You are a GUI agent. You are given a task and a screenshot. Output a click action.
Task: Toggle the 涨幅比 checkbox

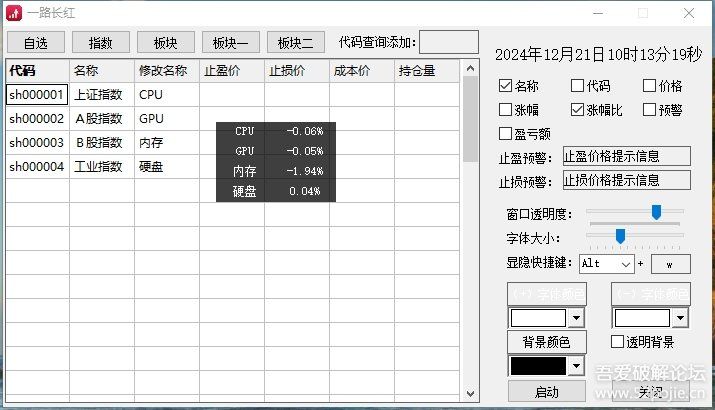point(578,110)
